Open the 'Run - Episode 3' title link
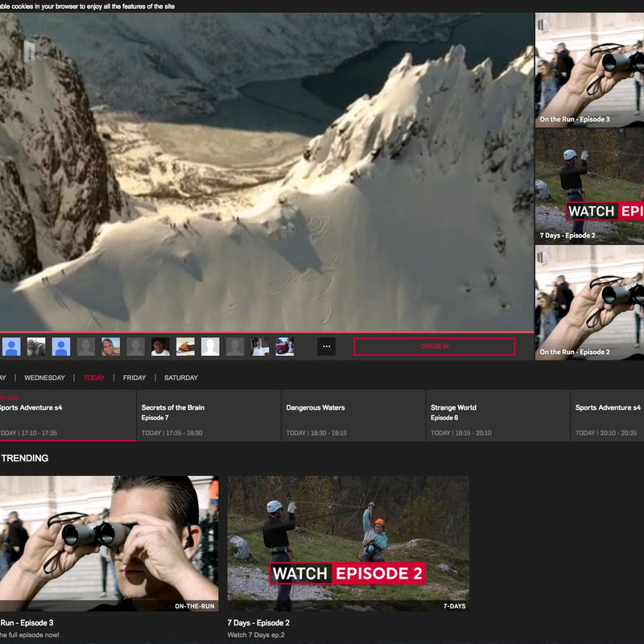 point(27,622)
